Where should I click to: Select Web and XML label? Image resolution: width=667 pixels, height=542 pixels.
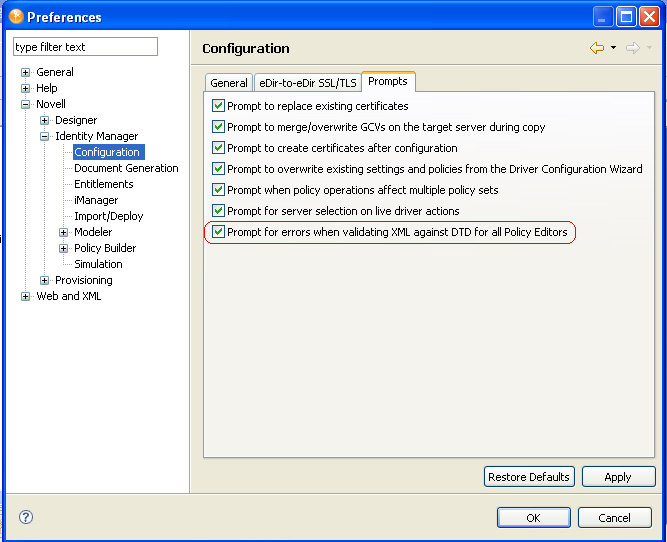68,296
